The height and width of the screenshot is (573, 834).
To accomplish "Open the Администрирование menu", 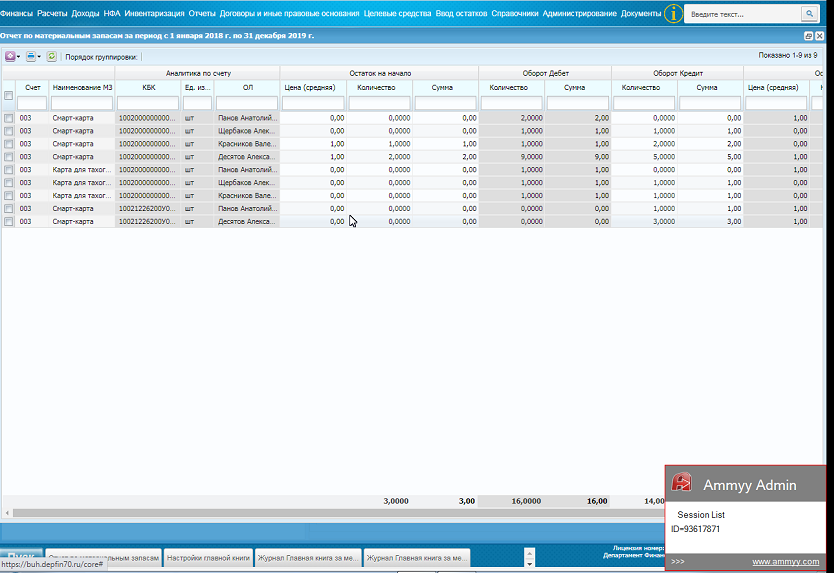I will coord(580,13).
